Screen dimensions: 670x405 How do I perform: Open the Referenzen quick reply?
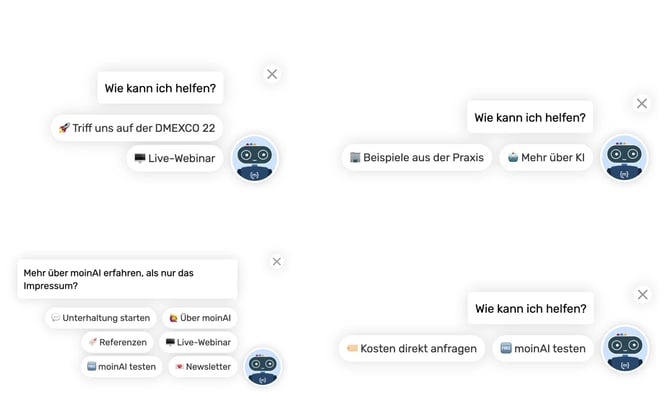coord(117,342)
